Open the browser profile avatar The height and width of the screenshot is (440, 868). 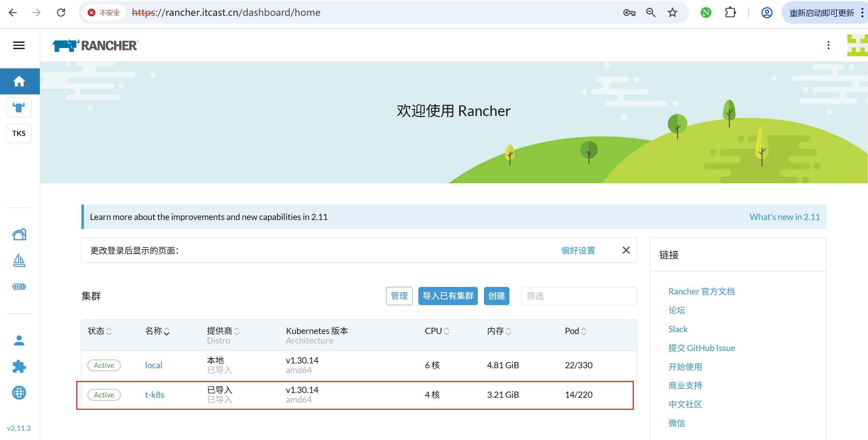(x=767, y=13)
